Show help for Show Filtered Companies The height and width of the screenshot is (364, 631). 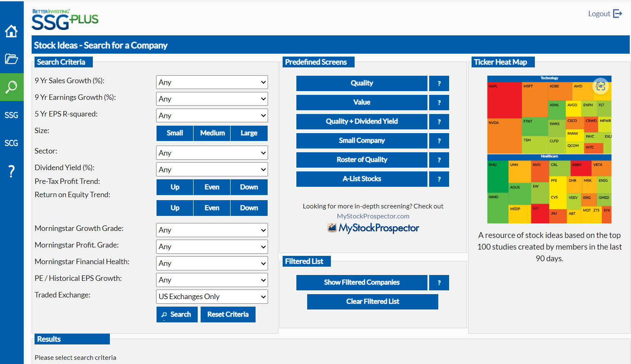pyautogui.click(x=439, y=282)
